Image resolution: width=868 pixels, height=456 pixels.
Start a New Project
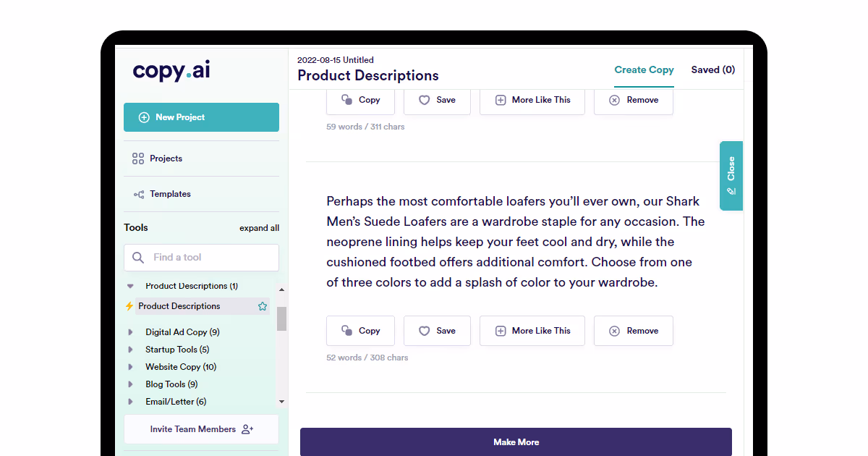coord(201,117)
